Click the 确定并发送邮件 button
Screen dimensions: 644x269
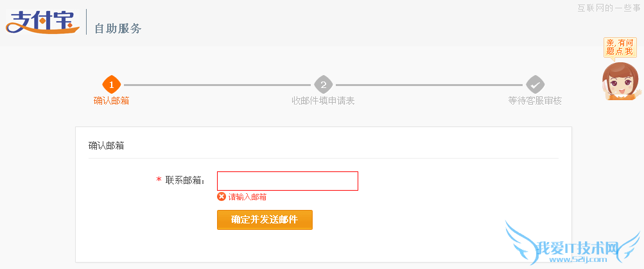coord(265,220)
